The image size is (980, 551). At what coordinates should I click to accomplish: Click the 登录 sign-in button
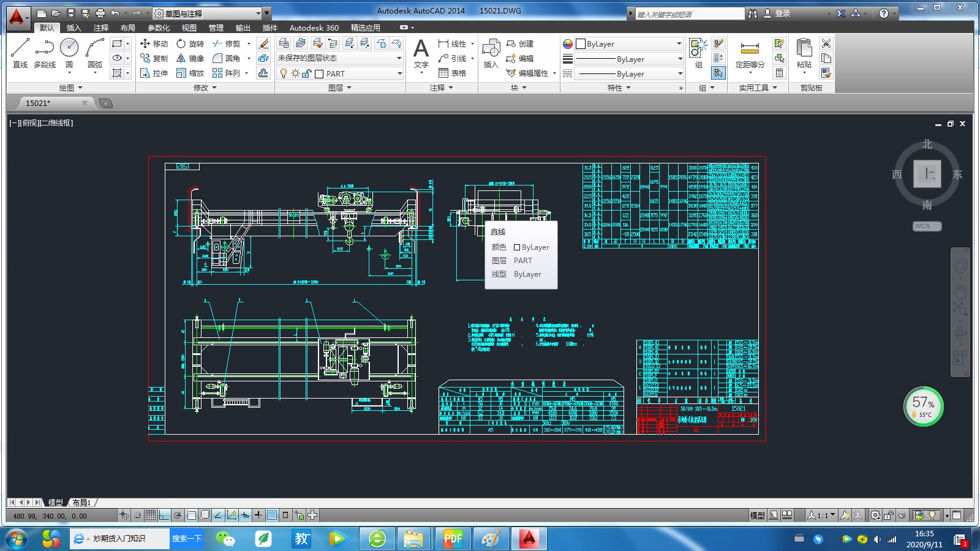782,13
